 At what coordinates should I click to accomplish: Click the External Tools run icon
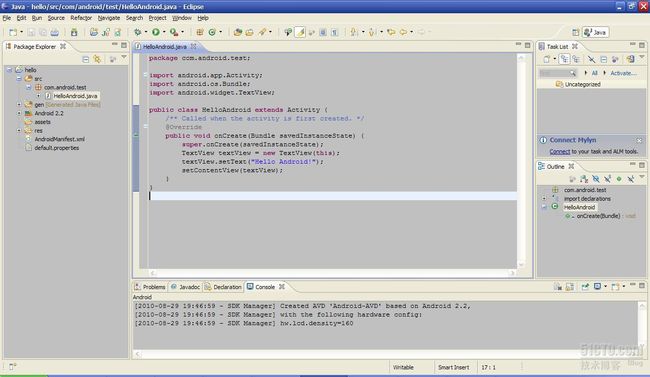click(174, 32)
